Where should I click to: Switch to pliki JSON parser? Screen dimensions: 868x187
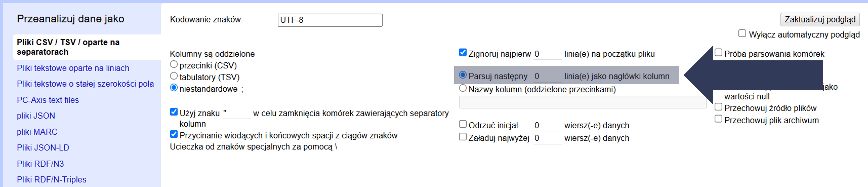pos(36,116)
